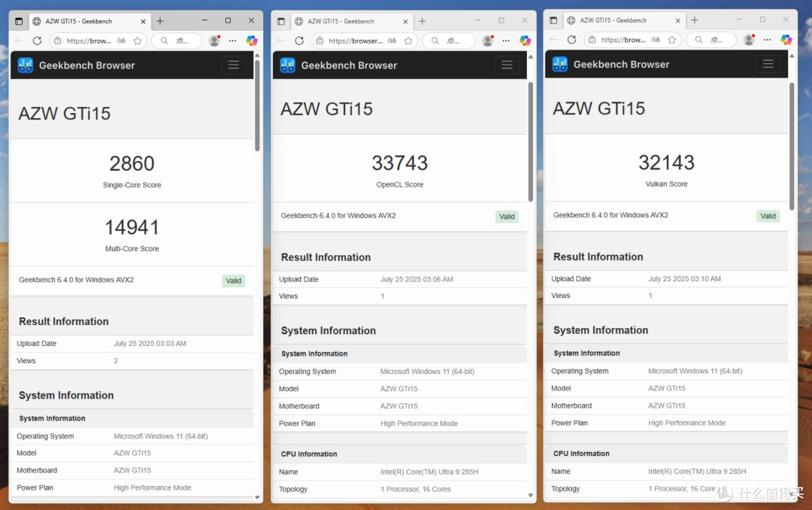Open a new tab in the right Vulkan window
Viewport: 812px width, 510px height.
pos(695,20)
